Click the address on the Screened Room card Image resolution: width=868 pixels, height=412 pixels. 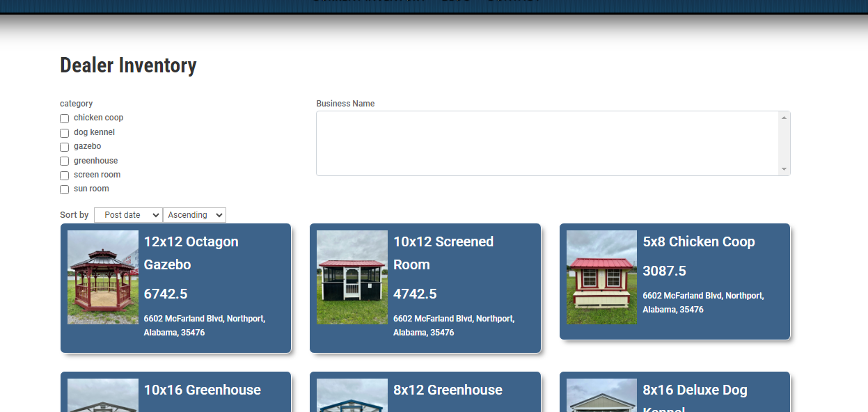(x=454, y=326)
